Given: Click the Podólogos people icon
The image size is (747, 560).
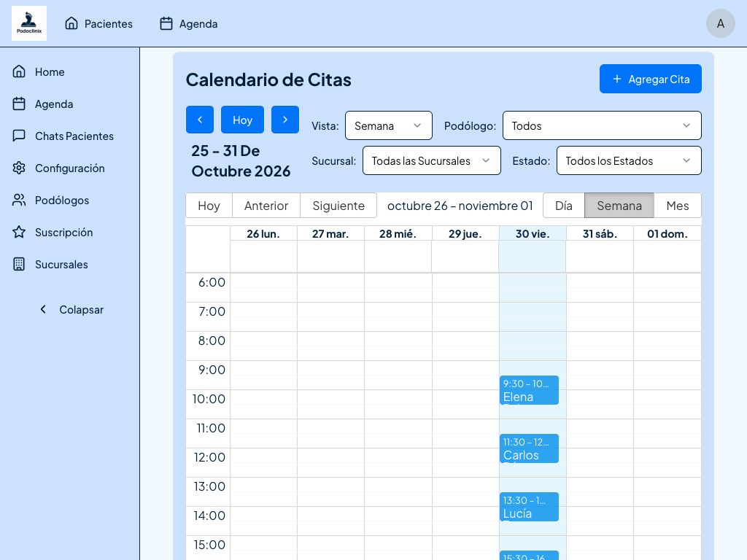Looking at the screenshot, I should 19,200.
